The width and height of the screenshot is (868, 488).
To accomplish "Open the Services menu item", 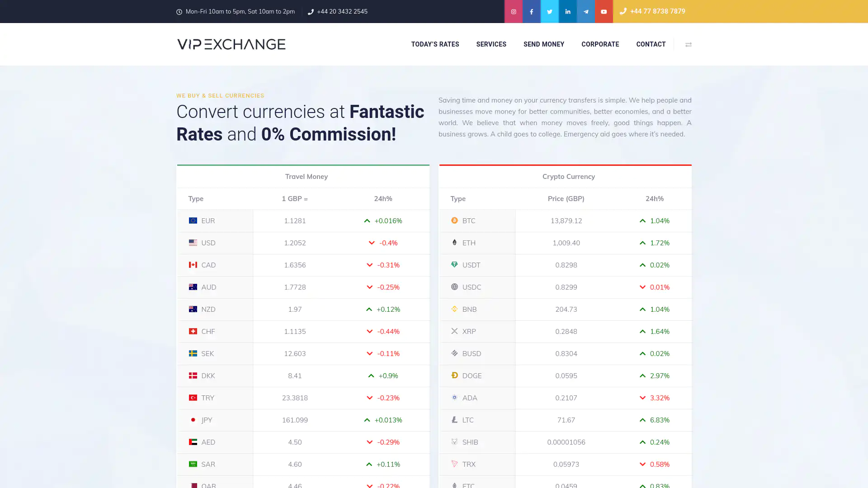I will coord(491,44).
